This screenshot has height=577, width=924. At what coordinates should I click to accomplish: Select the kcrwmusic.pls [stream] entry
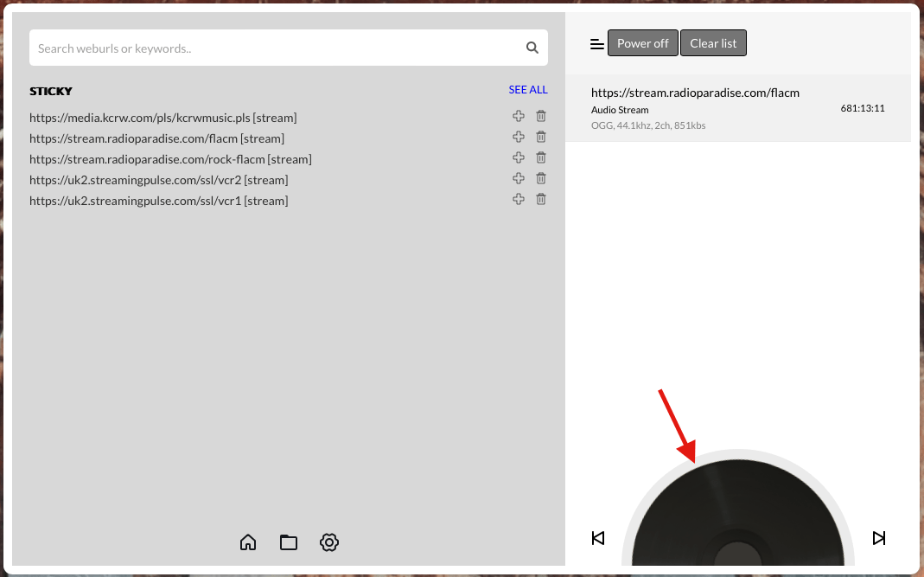coord(163,118)
